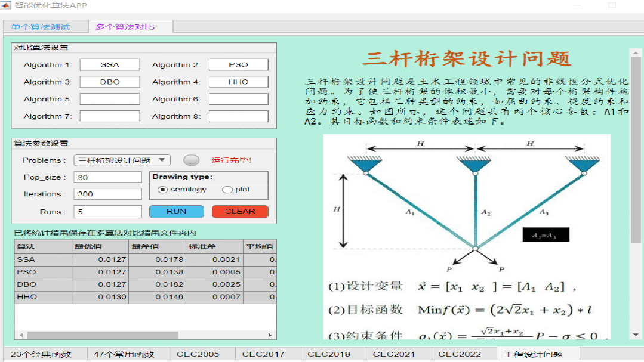Click the gray run-status indicator circle
Image resolution: width=644 pixels, height=362 pixels.
(192, 160)
